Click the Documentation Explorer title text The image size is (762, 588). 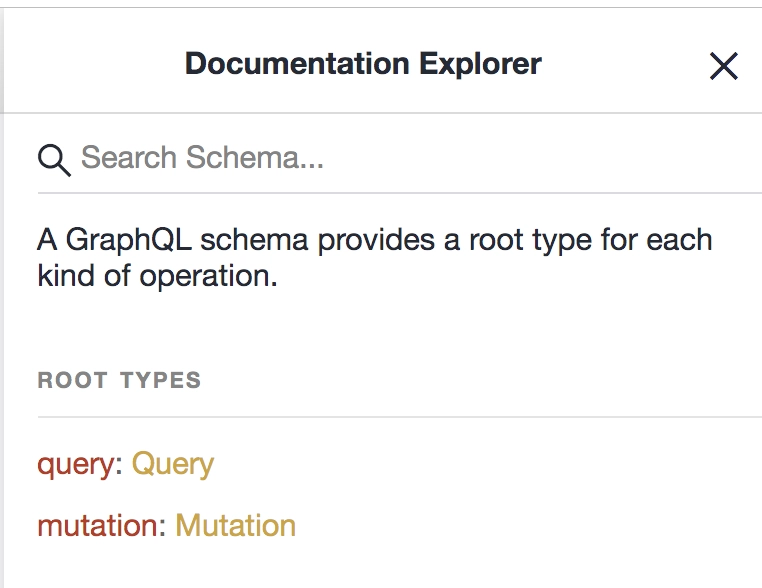[x=363, y=64]
